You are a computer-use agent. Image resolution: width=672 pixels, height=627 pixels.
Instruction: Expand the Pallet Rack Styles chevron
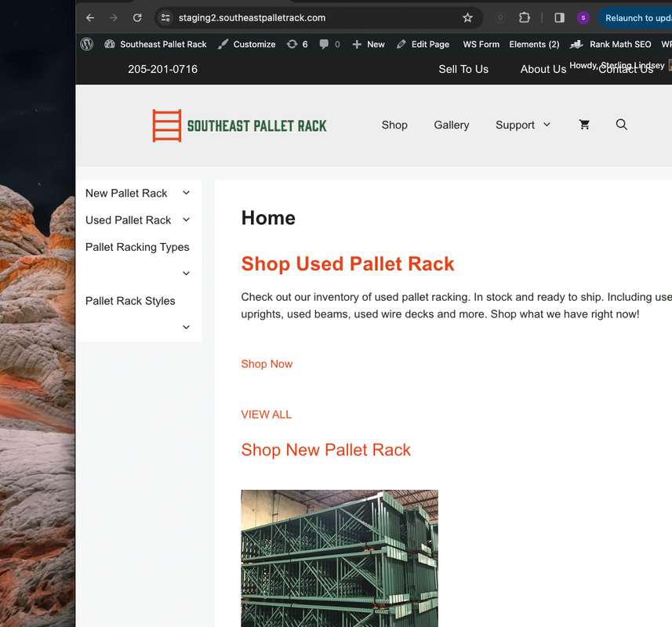coord(186,327)
